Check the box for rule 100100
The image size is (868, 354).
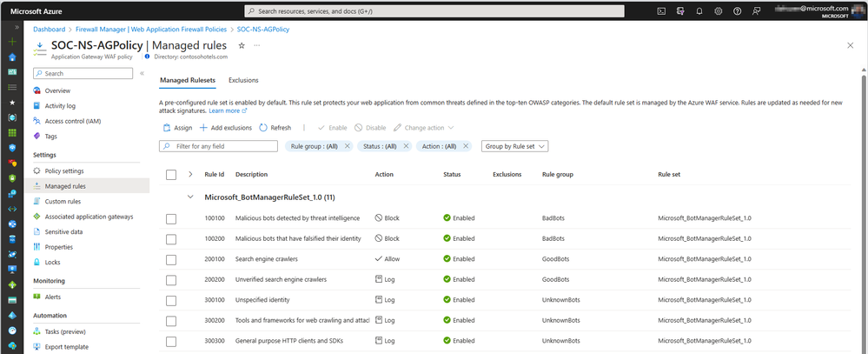click(171, 218)
